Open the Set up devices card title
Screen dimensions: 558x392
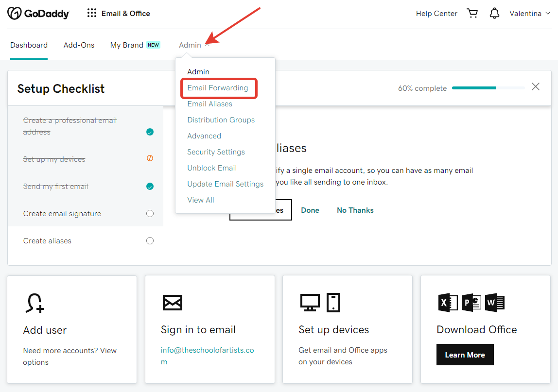pos(334,330)
